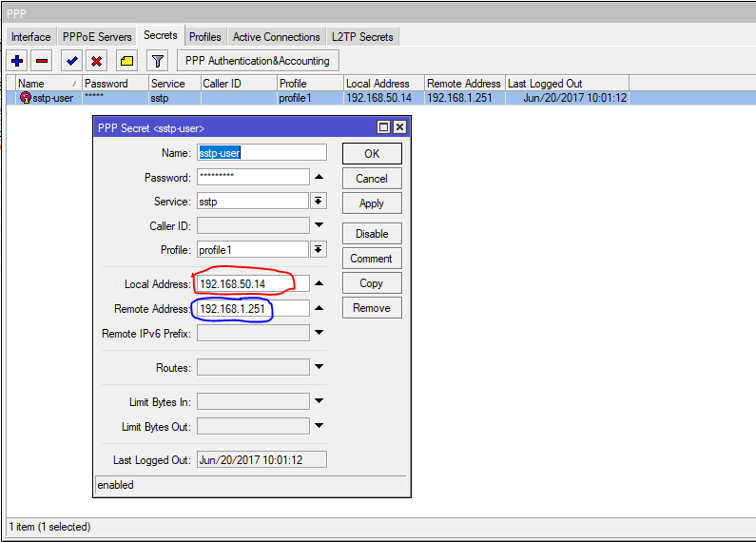Click the blue checkmark Enable icon
This screenshot has width=756, height=542.
71,61
